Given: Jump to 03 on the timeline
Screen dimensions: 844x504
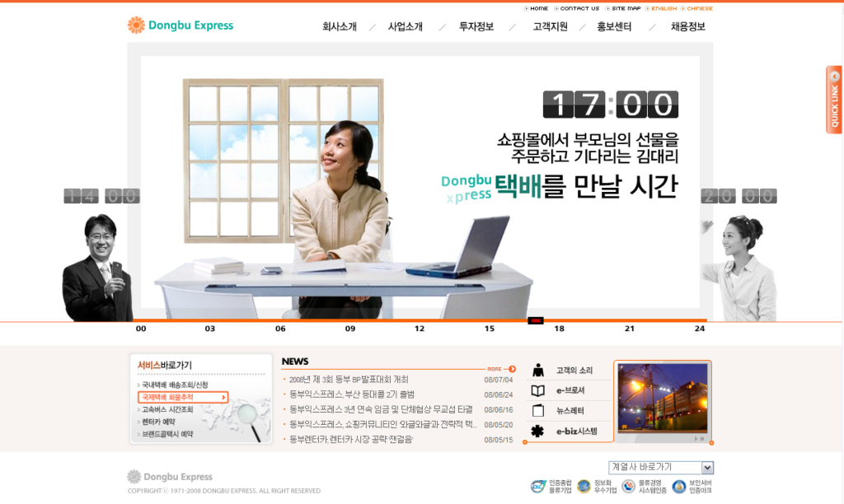Looking at the screenshot, I should pyautogui.click(x=210, y=329).
